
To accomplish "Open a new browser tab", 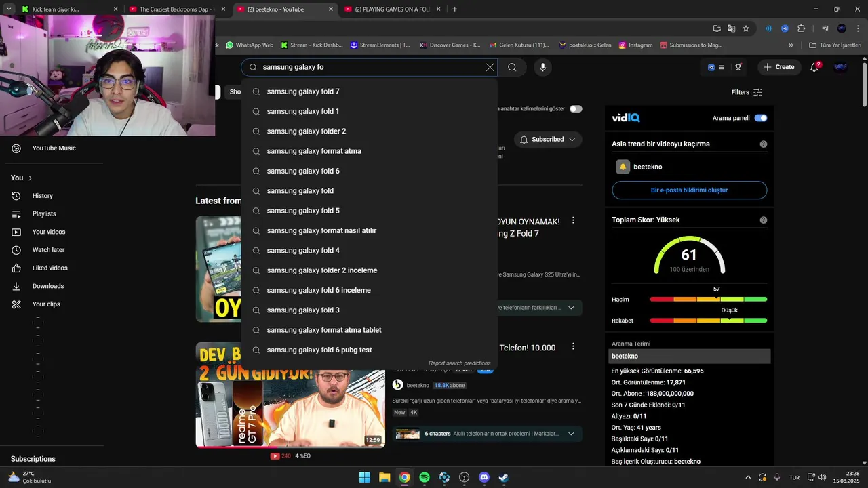I will point(454,9).
